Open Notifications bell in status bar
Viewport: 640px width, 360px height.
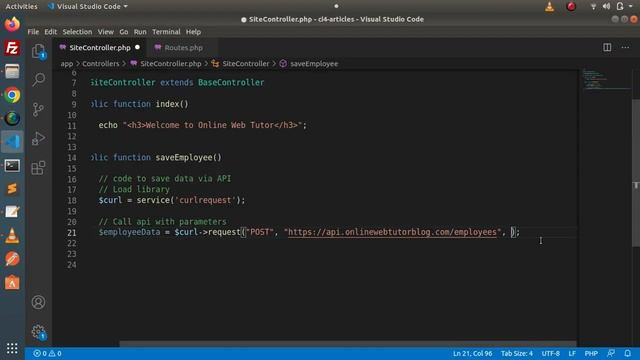(627, 353)
